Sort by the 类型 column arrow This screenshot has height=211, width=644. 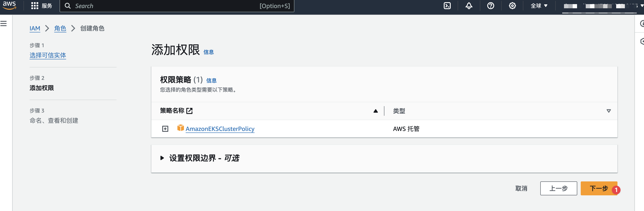click(609, 111)
